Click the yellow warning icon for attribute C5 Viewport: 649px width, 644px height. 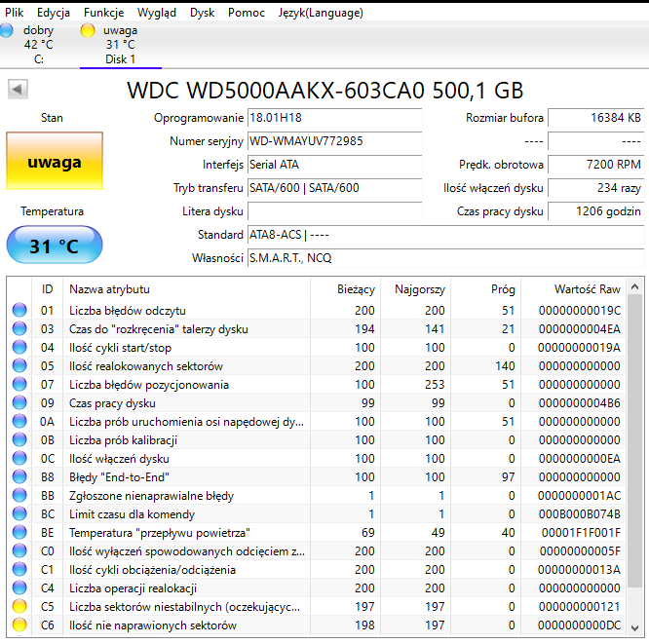point(19,606)
